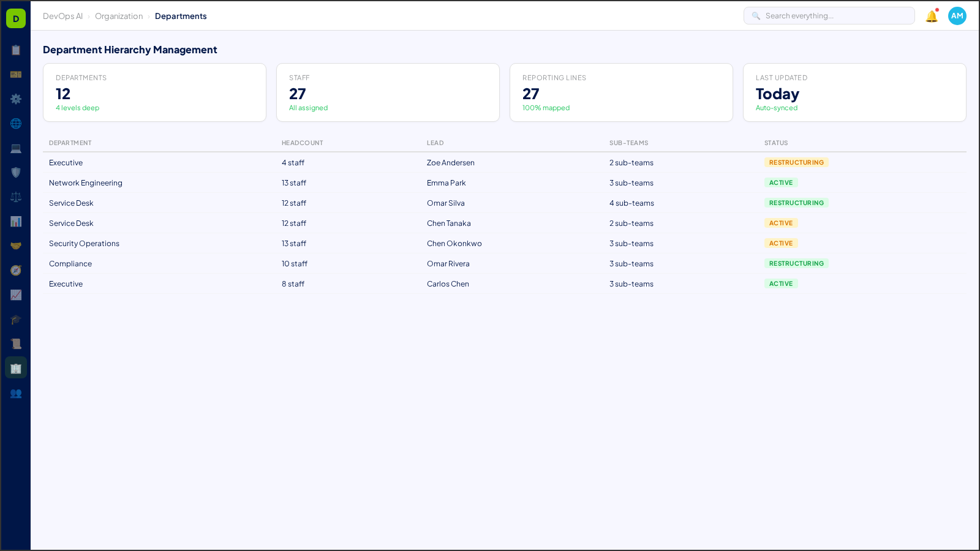Click the Search everything field
The width and height of the screenshot is (980, 551).
(x=829, y=15)
